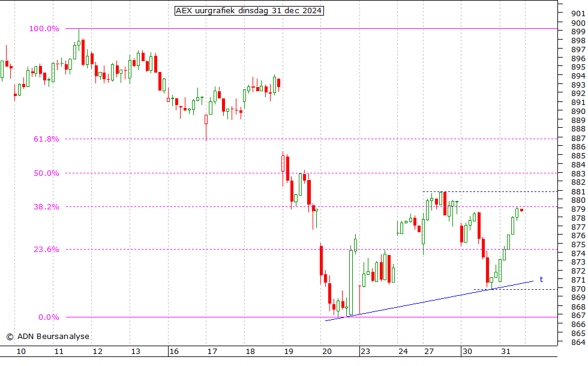
Task: Click date label 19 on the time axis
Action: click(x=289, y=352)
